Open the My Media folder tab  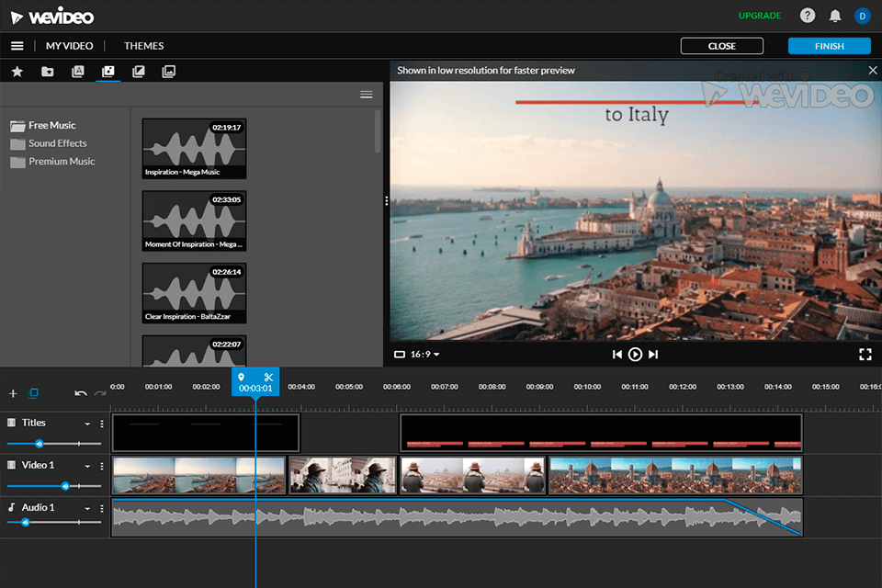[x=47, y=72]
